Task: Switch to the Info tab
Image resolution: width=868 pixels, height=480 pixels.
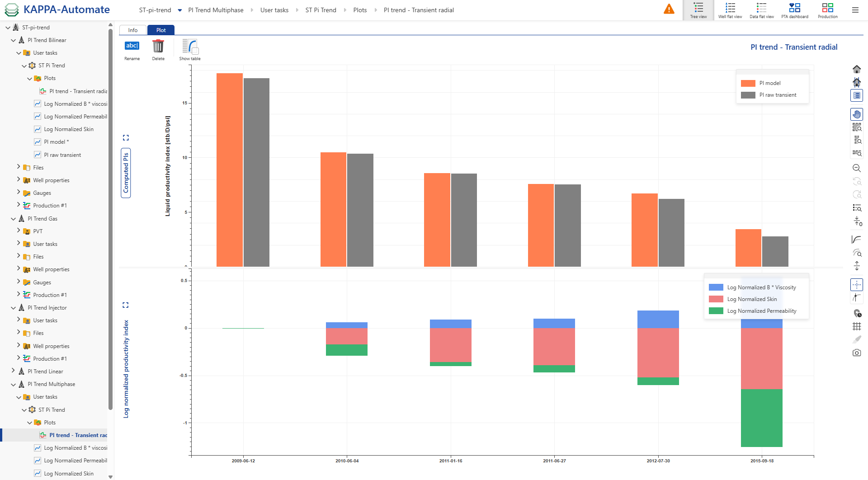Action: [x=132, y=30]
